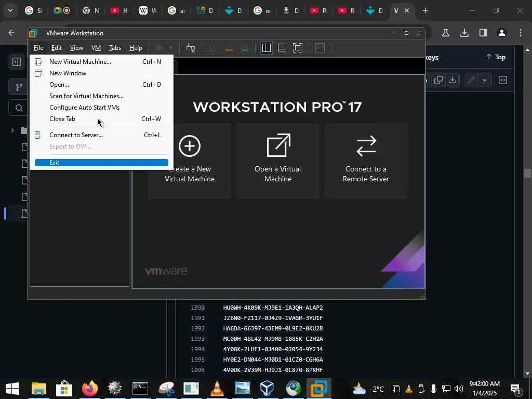Image resolution: width=532 pixels, height=399 pixels.
Task: Select Open... in the File menu
Action: [101, 85]
